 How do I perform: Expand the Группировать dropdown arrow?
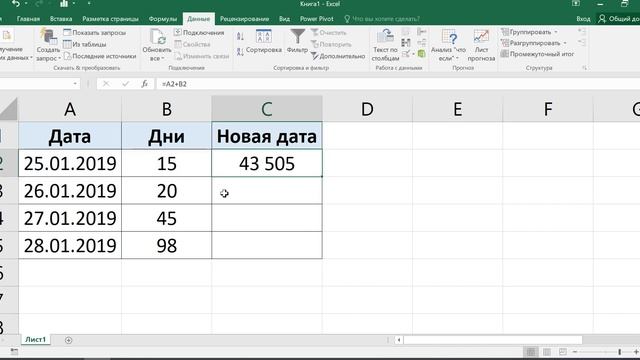tap(556, 32)
